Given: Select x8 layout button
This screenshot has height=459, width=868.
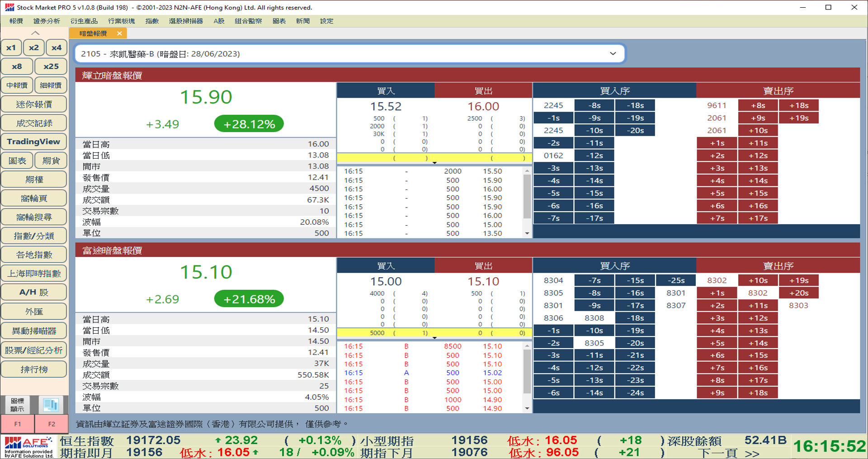Looking at the screenshot, I should point(17,66).
